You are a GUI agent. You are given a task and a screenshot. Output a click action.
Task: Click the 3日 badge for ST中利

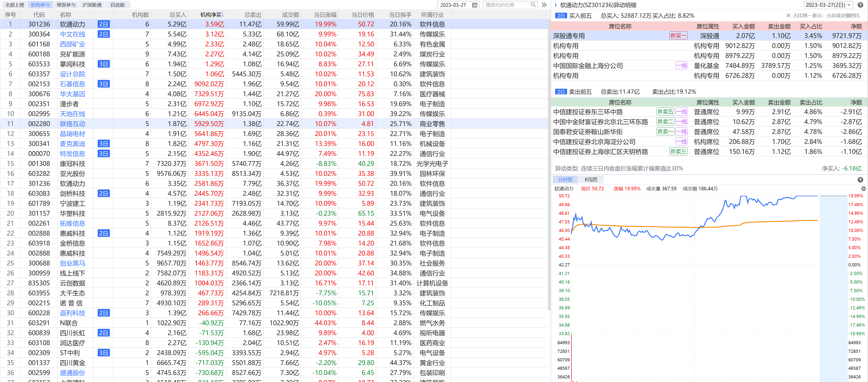[104, 353]
